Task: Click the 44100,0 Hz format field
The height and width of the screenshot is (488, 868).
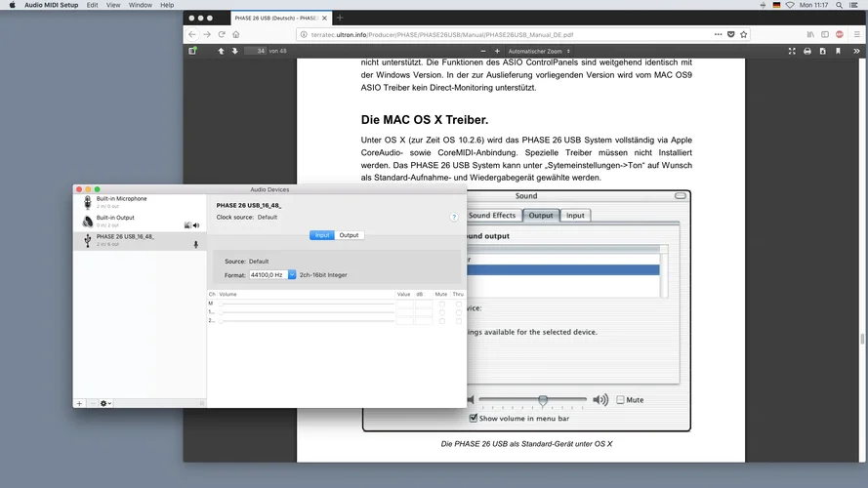Action: click(x=269, y=274)
